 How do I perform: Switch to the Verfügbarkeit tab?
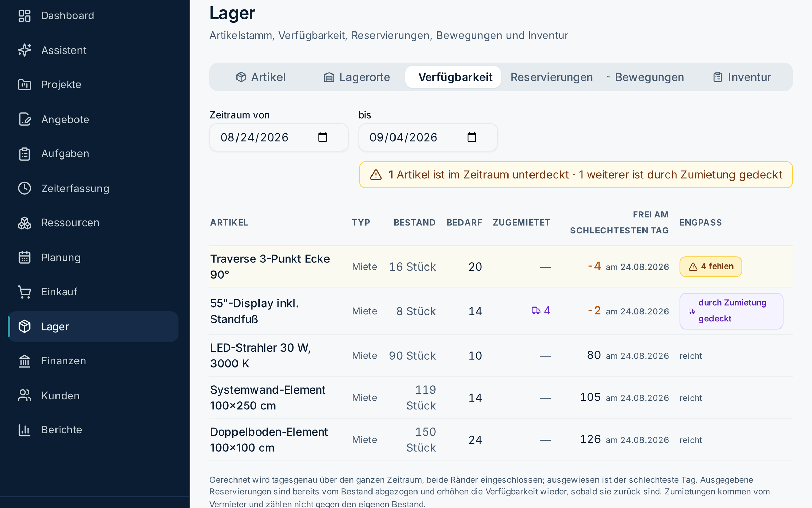coord(453,77)
